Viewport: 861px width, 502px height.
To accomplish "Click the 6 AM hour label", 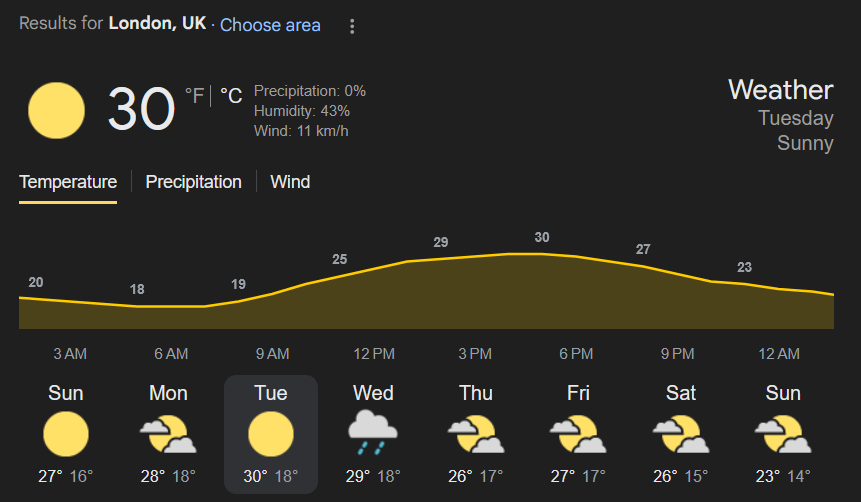I will coord(171,354).
